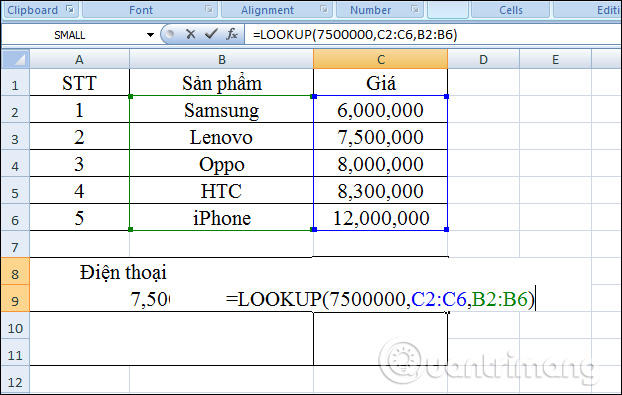The image size is (622, 395).
Task: Click STT cell with value 5
Action: [79, 217]
